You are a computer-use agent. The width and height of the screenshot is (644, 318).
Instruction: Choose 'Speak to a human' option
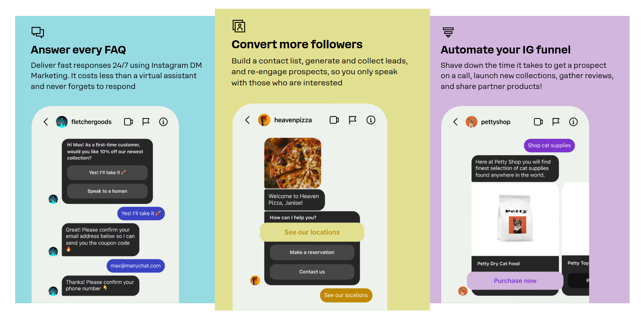coord(107,191)
